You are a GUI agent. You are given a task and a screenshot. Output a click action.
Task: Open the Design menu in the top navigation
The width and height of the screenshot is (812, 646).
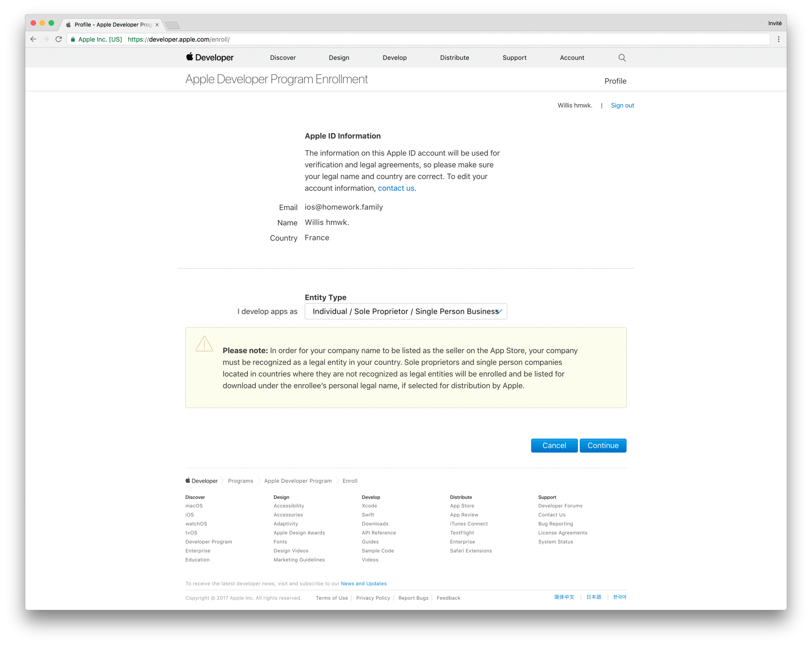click(339, 57)
